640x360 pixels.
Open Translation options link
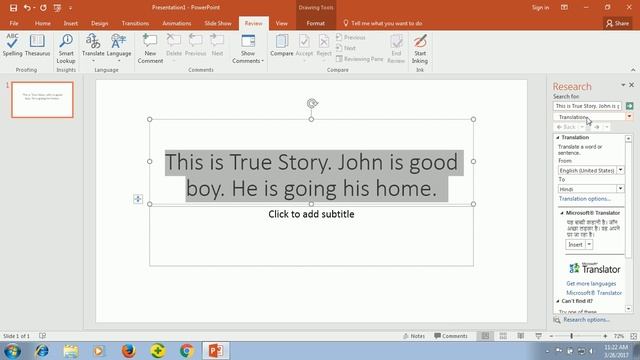584,199
